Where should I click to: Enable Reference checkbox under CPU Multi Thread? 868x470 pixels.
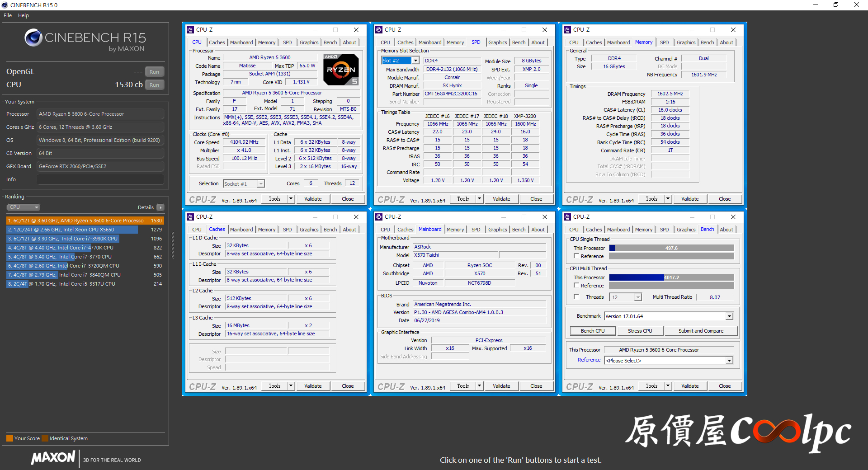[576, 286]
